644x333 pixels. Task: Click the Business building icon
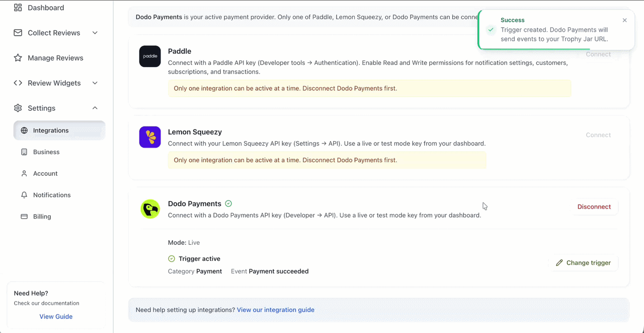point(24,152)
